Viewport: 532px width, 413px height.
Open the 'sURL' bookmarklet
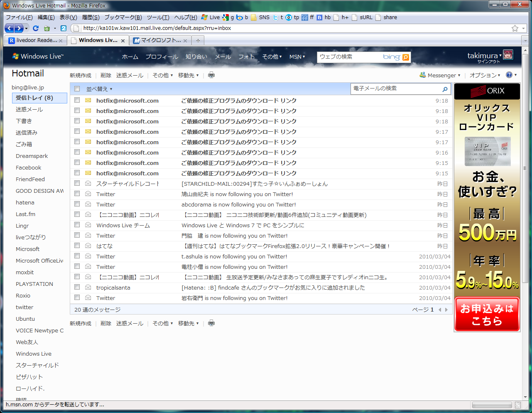362,17
